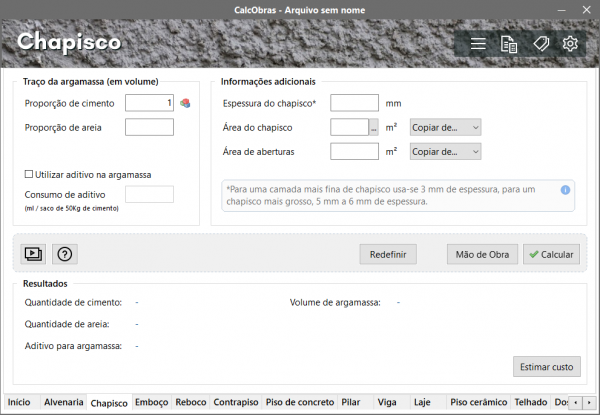The image size is (600, 415).
Task: Open the hamburger menu in header
Action: [478, 44]
